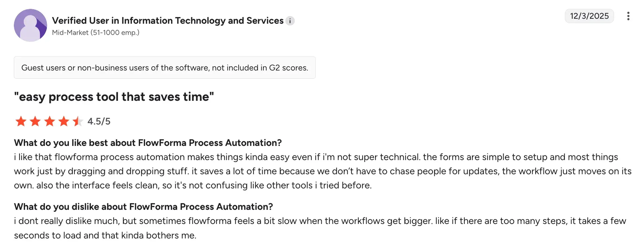
Task: Click the review date 12/3/2025
Action: tap(589, 16)
